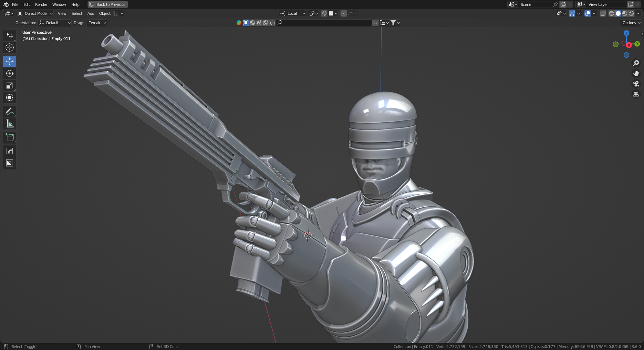Switch to rendered viewport shading
Screen dimensions: 644x350
click(x=631, y=13)
